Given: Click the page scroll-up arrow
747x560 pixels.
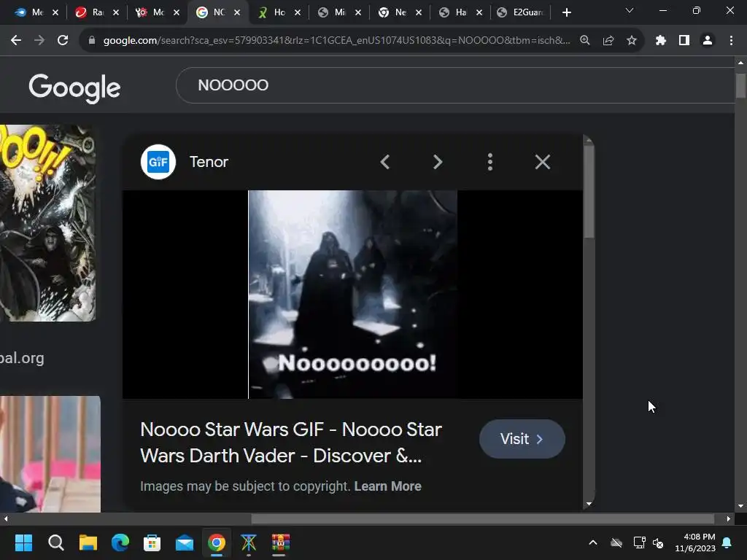Looking at the screenshot, I should [741, 63].
